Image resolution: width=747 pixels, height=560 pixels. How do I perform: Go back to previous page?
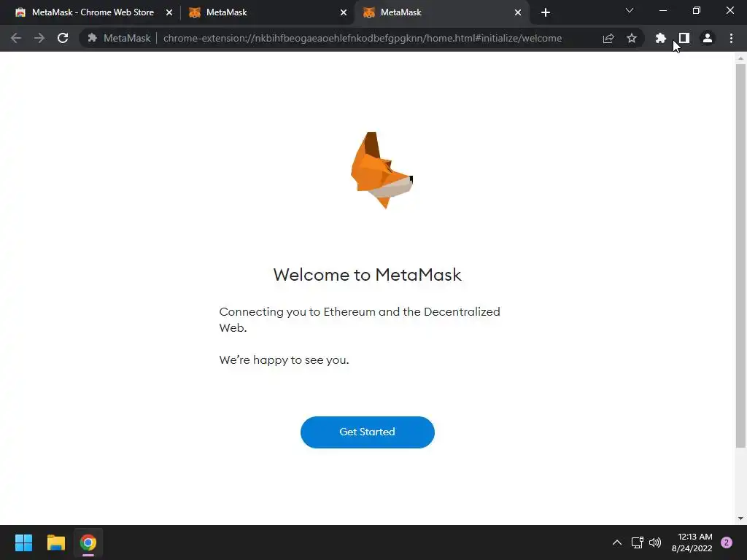(16, 38)
